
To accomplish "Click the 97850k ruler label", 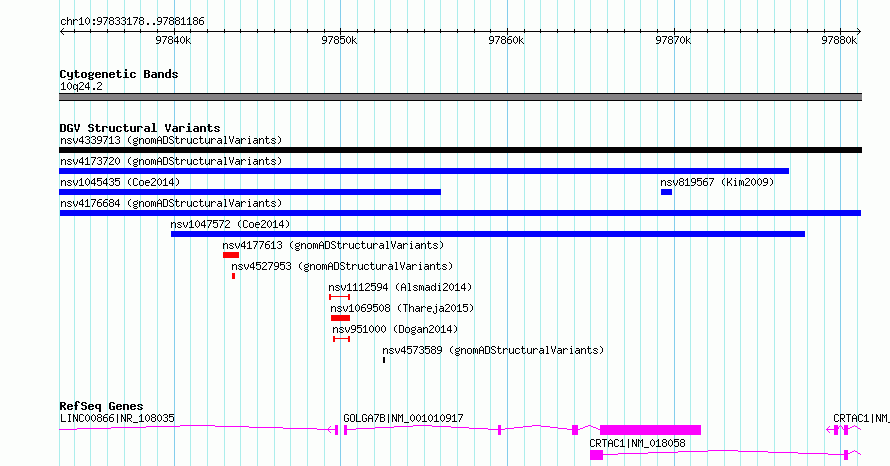I will pyautogui.click(x=339, y=40).
